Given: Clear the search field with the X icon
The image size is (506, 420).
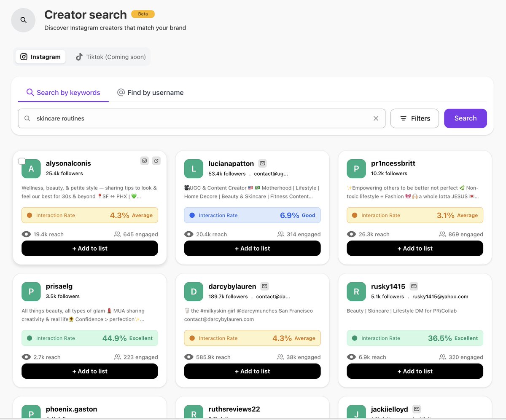Looking at the screenshot, I should pyautogui.click(x=376, y=118).
